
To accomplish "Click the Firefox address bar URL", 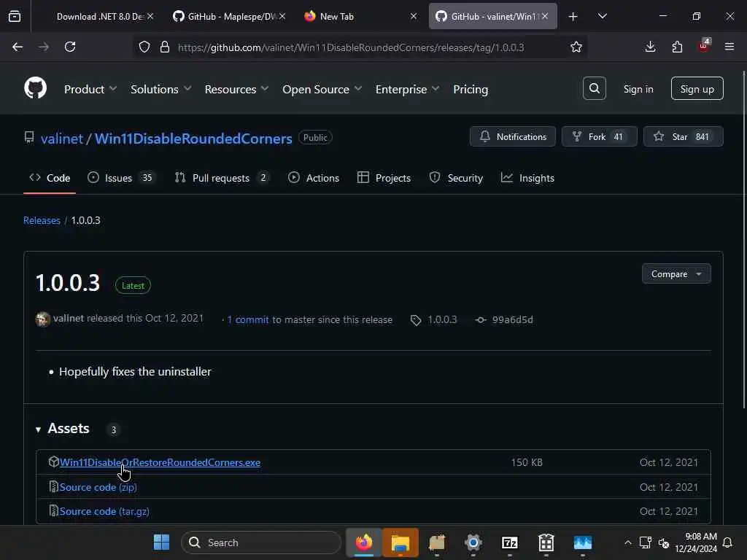I will 351,47.
